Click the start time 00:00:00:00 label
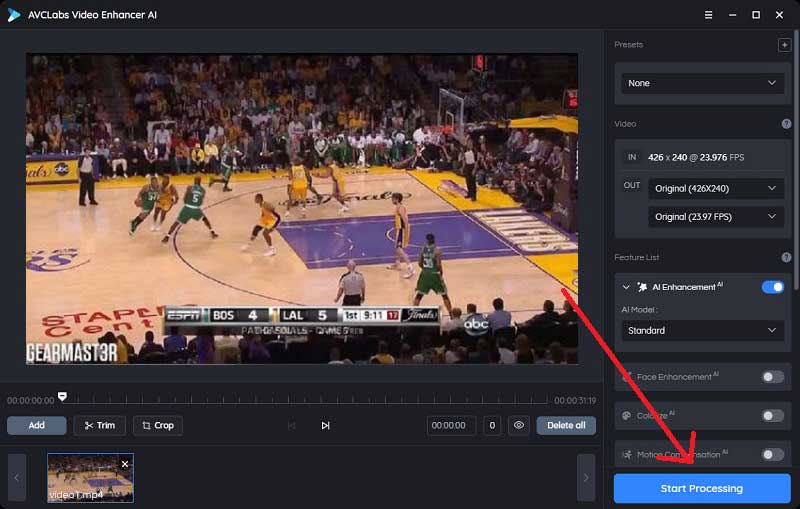 click(31, 401)
